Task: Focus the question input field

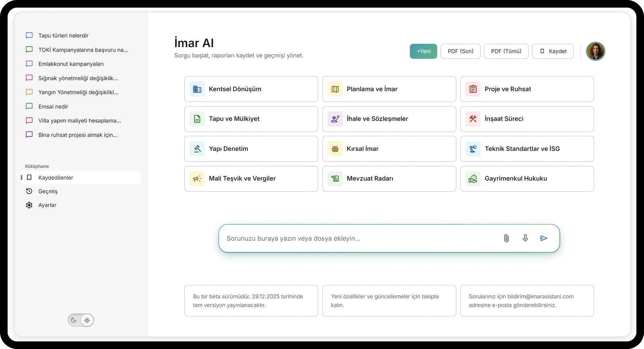Action: tap(358, 238)
